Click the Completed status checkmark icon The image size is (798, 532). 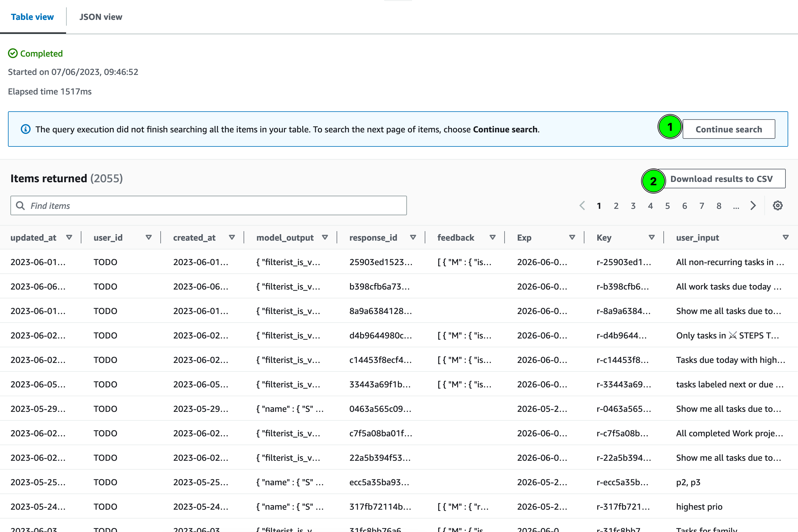tap(13, 53)
